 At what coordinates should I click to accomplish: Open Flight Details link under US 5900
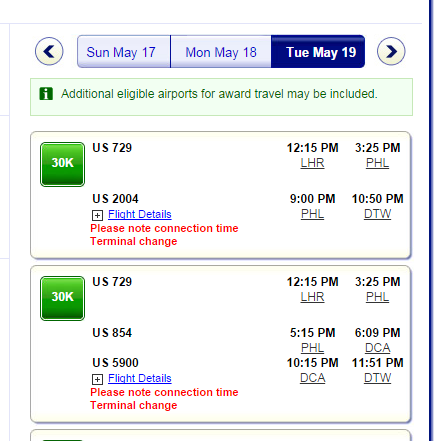coord(140,378)
